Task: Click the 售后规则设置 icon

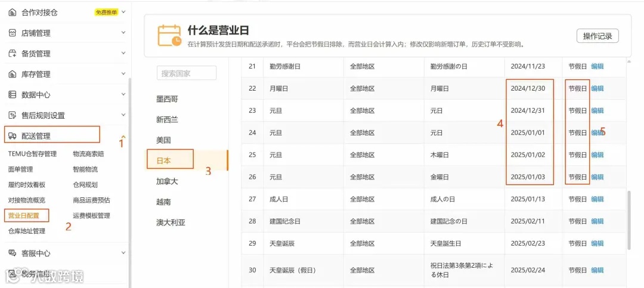Action: pos(13,116)
